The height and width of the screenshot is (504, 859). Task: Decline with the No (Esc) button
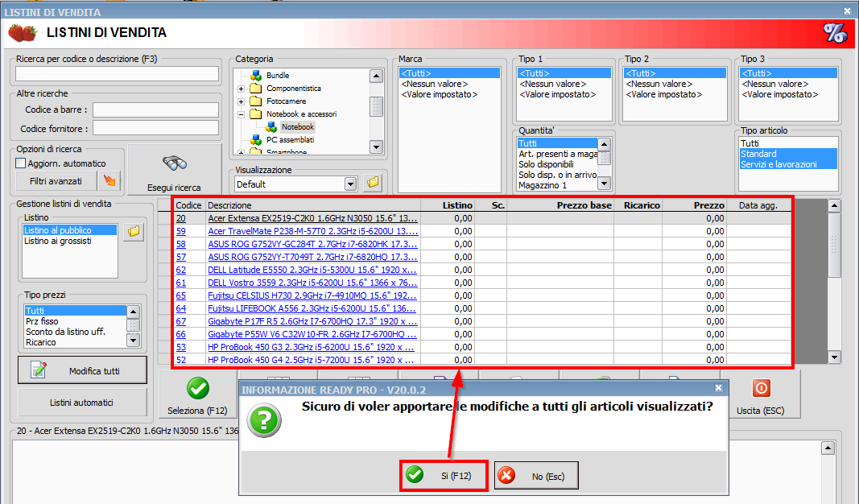(537, 476)
